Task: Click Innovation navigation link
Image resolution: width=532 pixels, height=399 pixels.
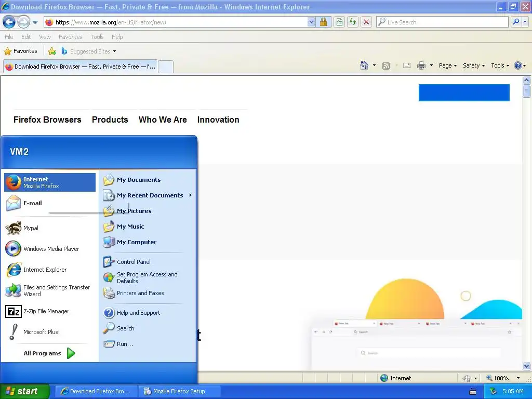Action: point(218,120)
